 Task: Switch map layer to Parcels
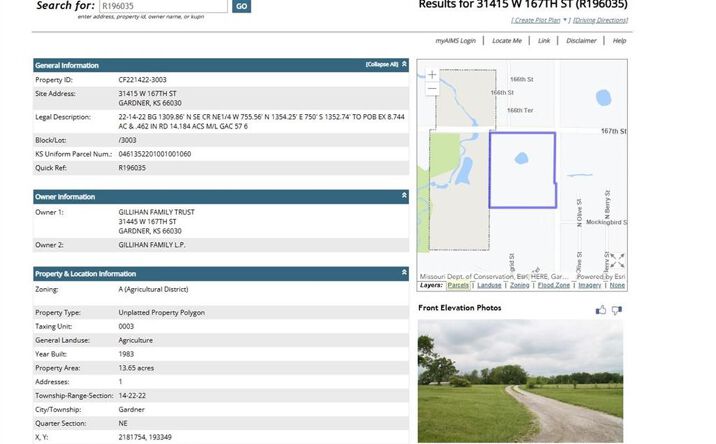pyautogui.click(x=458, y=285)
